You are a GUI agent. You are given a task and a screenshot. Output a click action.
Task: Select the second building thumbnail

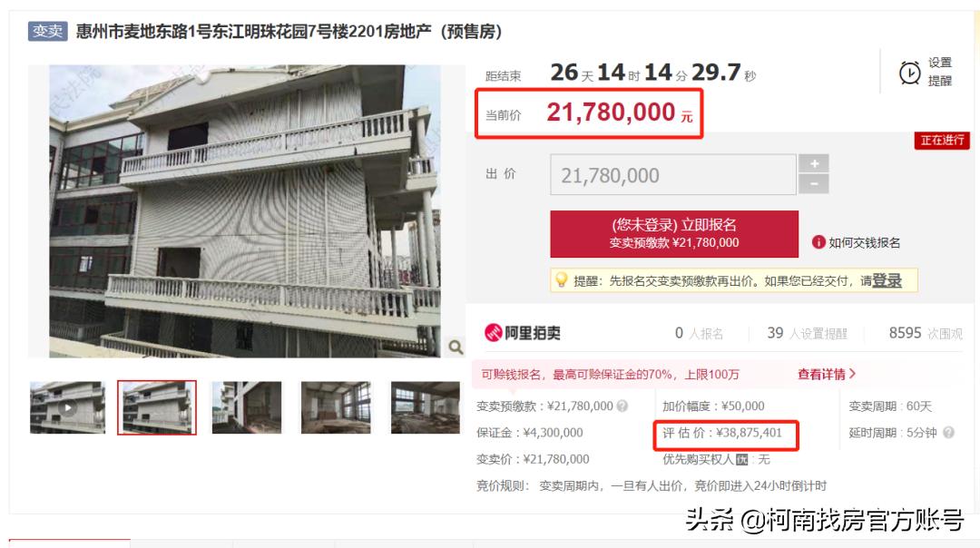157,407
